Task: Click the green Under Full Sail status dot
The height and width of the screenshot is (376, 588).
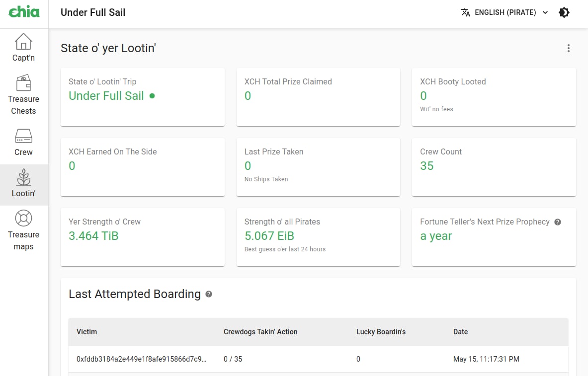Action: [x=152, y=96]
